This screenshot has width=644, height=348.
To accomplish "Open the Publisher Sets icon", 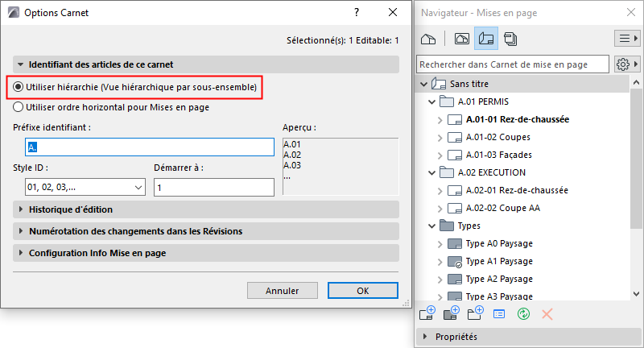I will 510,38.
